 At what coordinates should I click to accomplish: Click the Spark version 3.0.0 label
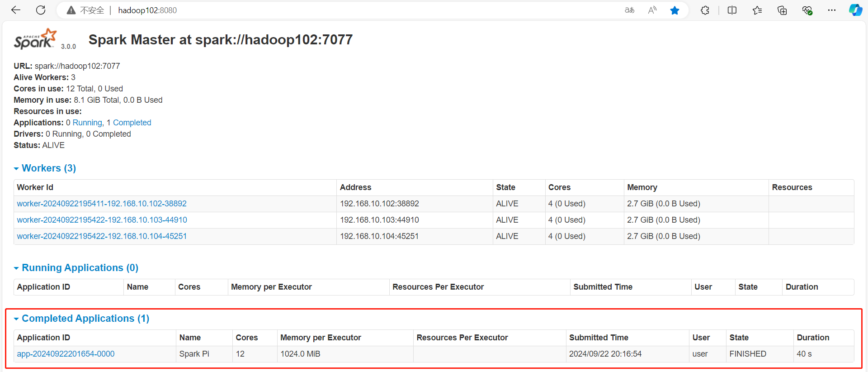[68, 47]
